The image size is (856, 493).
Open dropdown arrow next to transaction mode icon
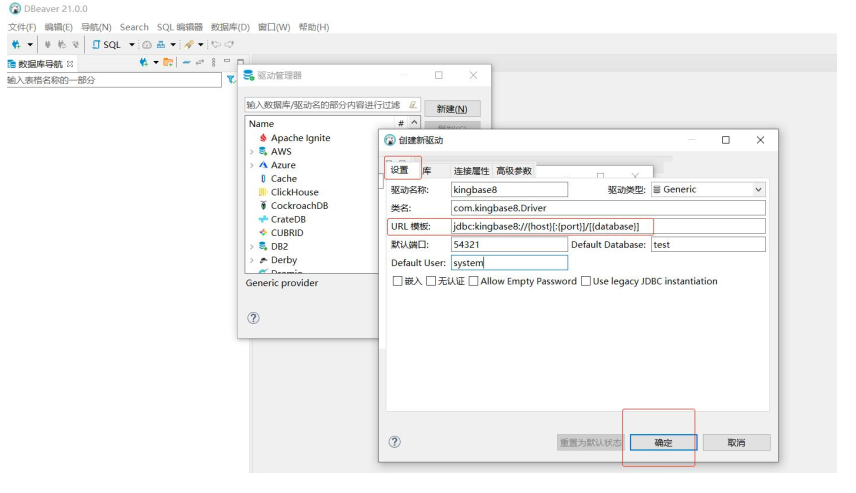tap(173, 45)
